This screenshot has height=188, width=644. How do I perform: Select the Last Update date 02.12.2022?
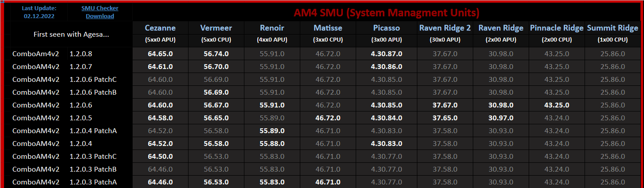40,16
